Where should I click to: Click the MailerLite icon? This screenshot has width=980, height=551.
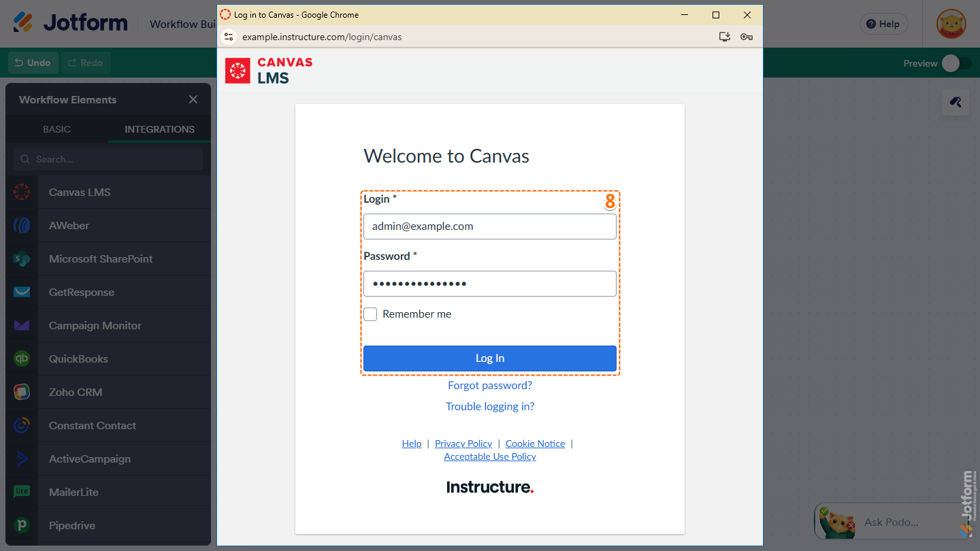point(22,492)
